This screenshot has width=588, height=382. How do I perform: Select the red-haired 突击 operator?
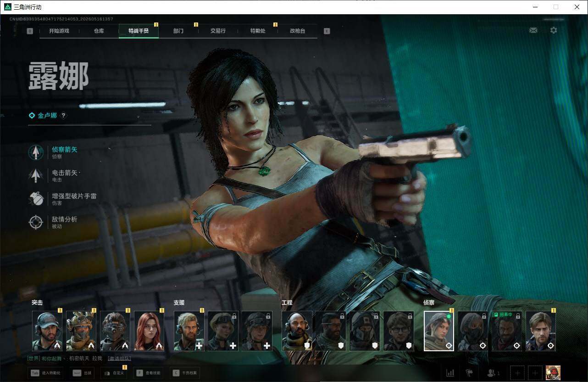pyautogui.click(x=149, y=331)
